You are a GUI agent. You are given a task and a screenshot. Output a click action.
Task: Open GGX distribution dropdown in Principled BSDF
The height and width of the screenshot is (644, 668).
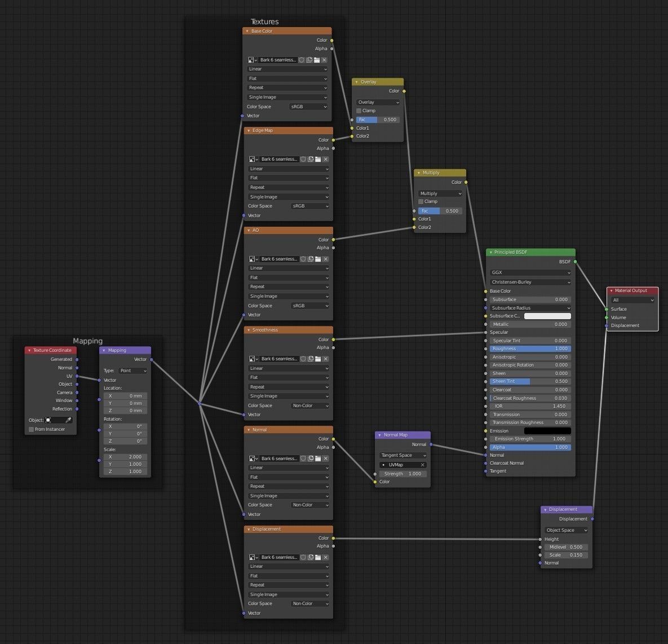tap(530, 273)
